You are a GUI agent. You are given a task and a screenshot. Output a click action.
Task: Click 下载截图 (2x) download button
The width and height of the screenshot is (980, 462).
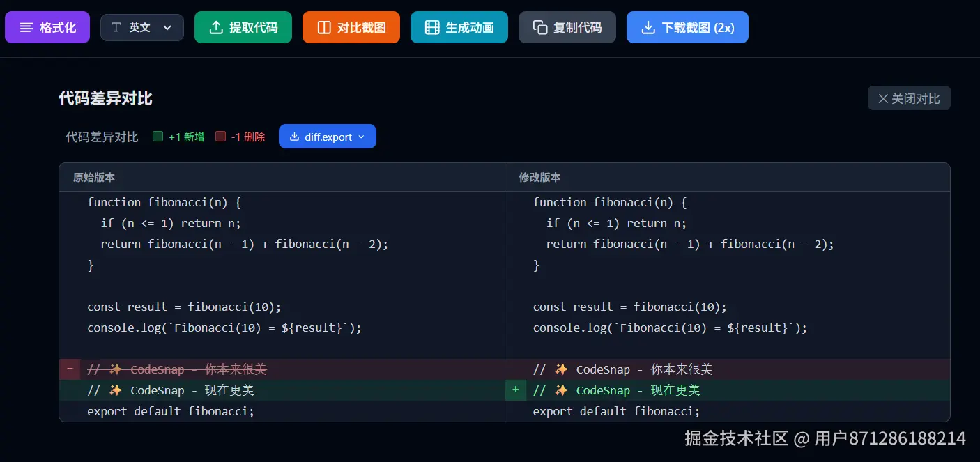tap(687, 27)
